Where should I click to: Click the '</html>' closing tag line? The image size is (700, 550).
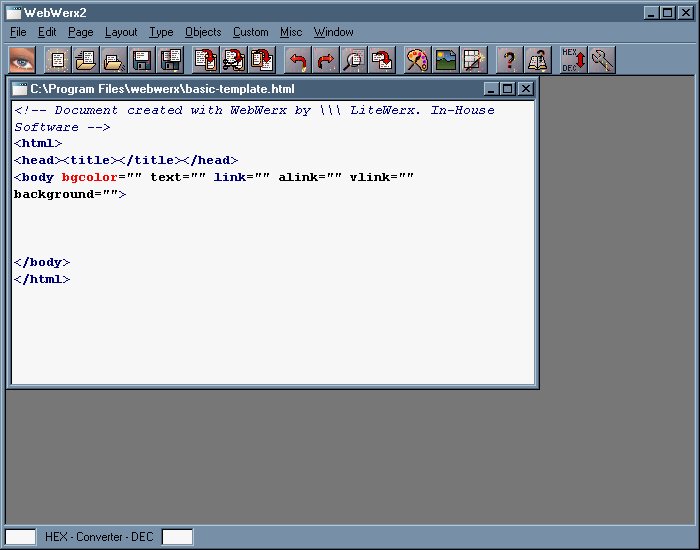(42, 279)
